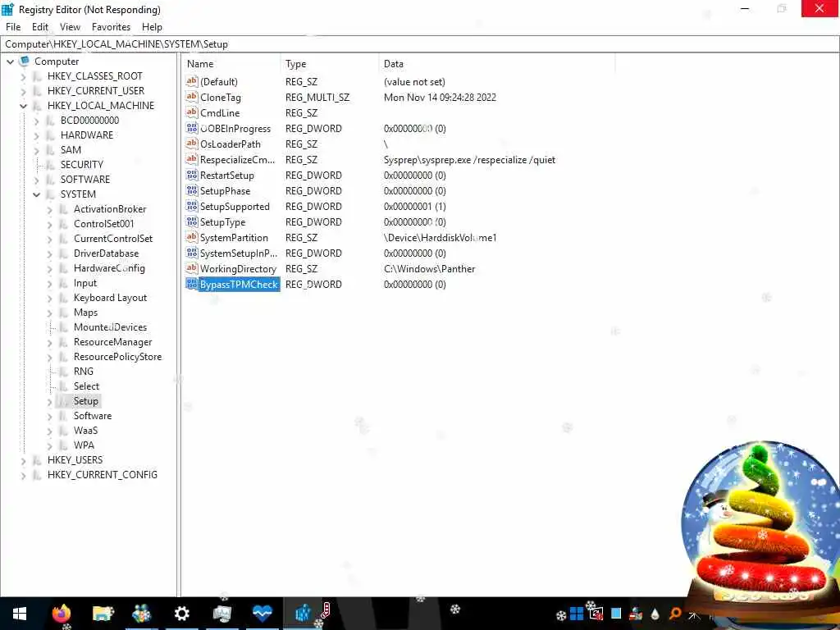The height and width of the screenshot is (630, 840).
Task: Click the orange magnifier tray icon
Action: tap(675, 614)
